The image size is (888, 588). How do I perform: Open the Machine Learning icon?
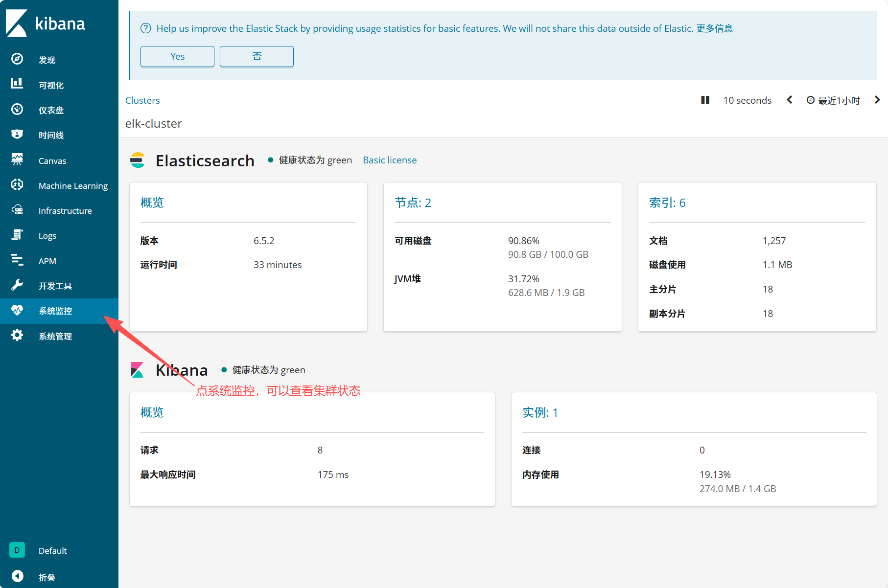(17, 184)
